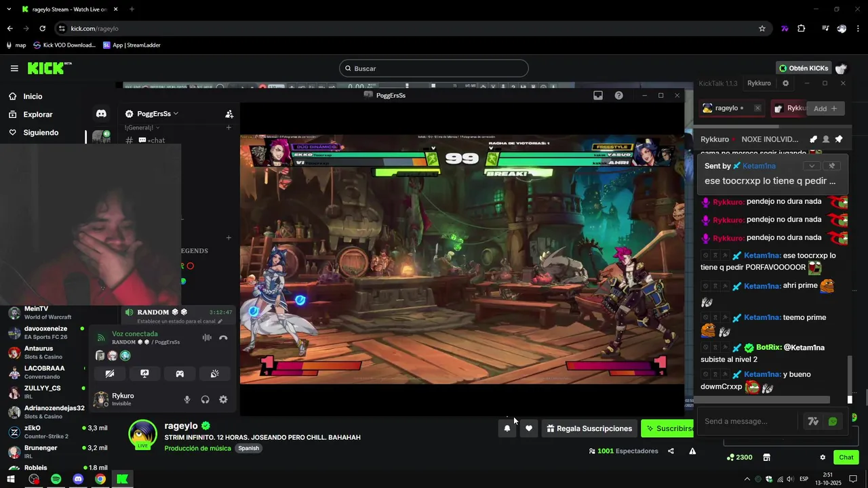The height and width of the screenshot is (488, 868).
Task: Click the Discord disconnect call icon
Action: tap(223, 338)
